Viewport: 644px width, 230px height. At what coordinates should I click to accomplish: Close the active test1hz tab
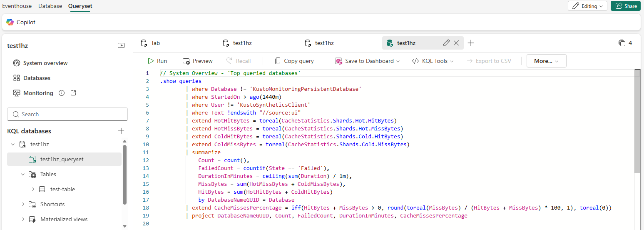pos(456,43)
